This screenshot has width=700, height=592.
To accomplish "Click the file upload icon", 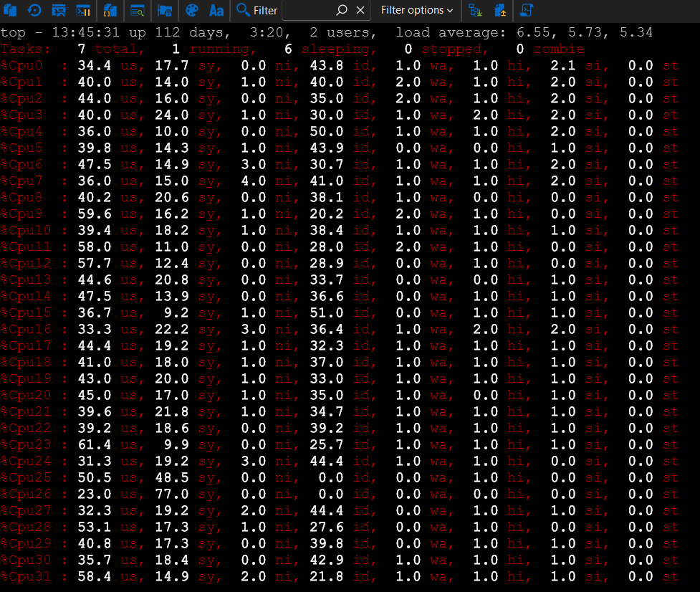I will click(x=500, y=10).
